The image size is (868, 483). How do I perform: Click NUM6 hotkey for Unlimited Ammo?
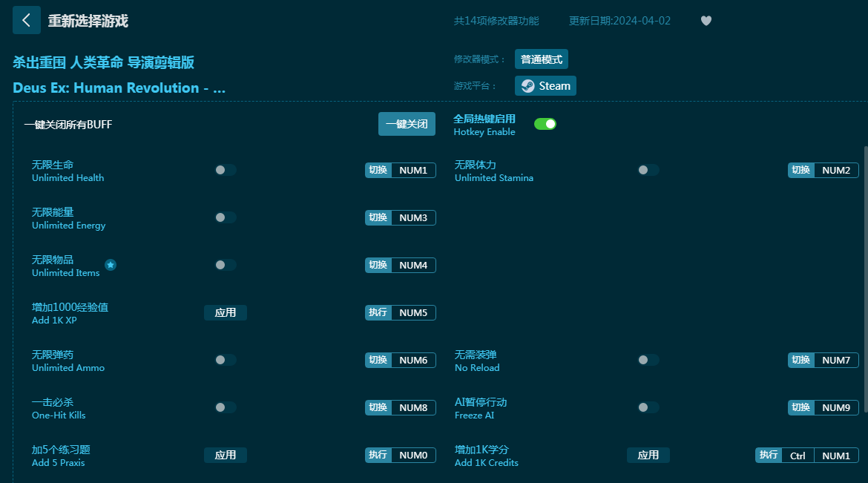click(413, 360)
